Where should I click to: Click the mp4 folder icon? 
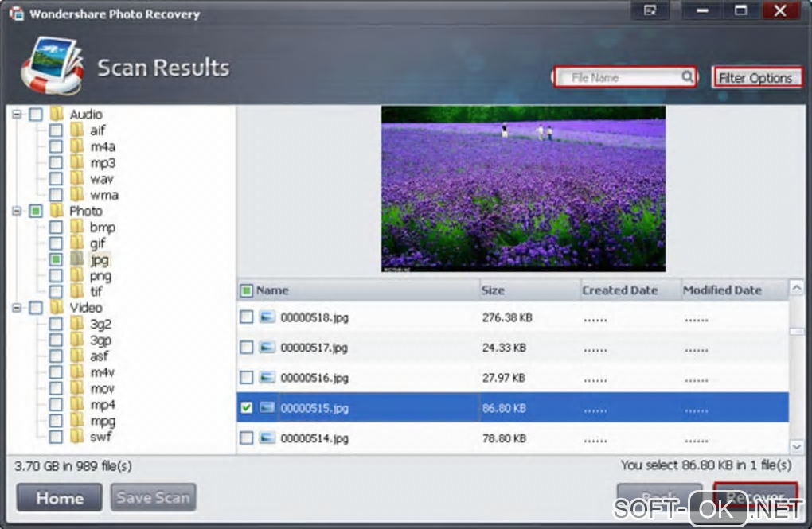(76, 404)
